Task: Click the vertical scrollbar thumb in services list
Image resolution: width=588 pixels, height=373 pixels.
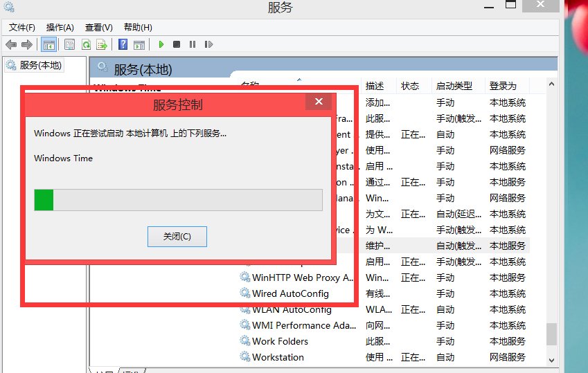Action: click(x=551, y=334)
